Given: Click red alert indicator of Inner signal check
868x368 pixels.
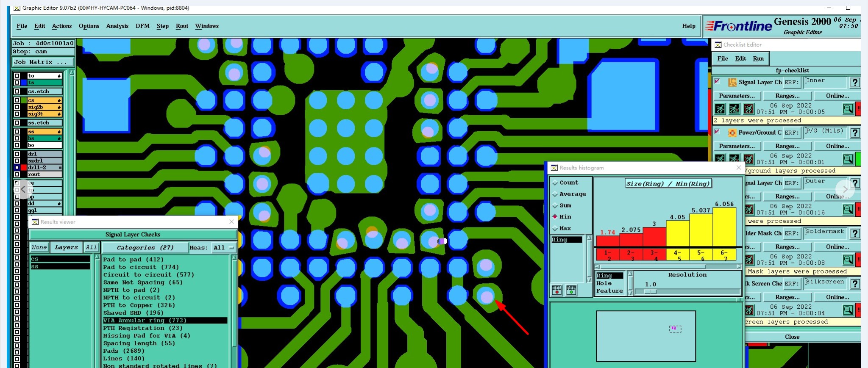Looking at the screenshot, I should pyautogui.click(x=858, y=109).
